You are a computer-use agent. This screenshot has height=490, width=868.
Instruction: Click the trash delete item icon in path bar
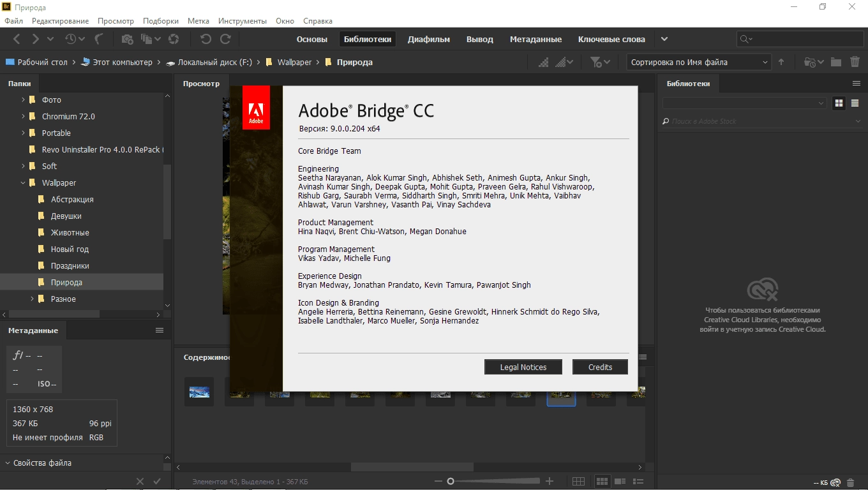click(x=855, y=62)
